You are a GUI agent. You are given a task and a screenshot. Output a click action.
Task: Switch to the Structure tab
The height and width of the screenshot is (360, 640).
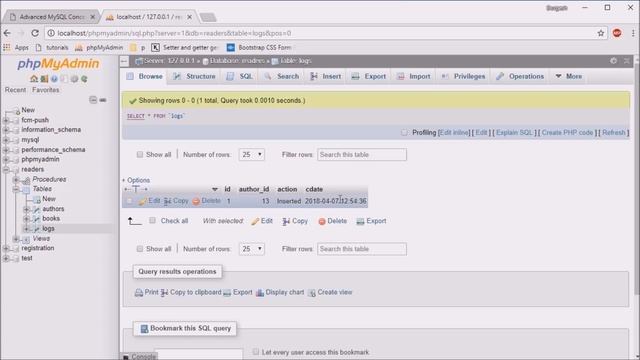tap(194, 76)
